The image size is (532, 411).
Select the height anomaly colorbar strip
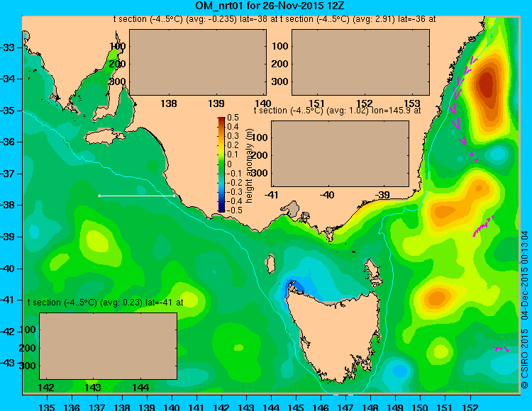221,164
